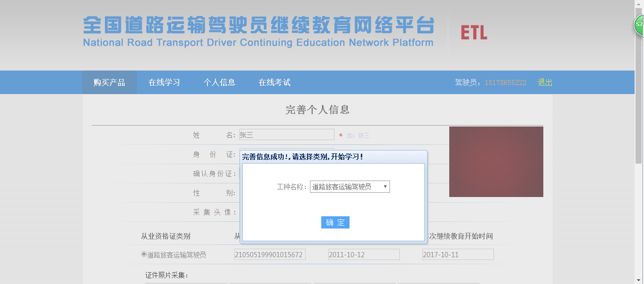Click the red portrait photo thumbnail
644x284 pixels.
click(496, 161)
